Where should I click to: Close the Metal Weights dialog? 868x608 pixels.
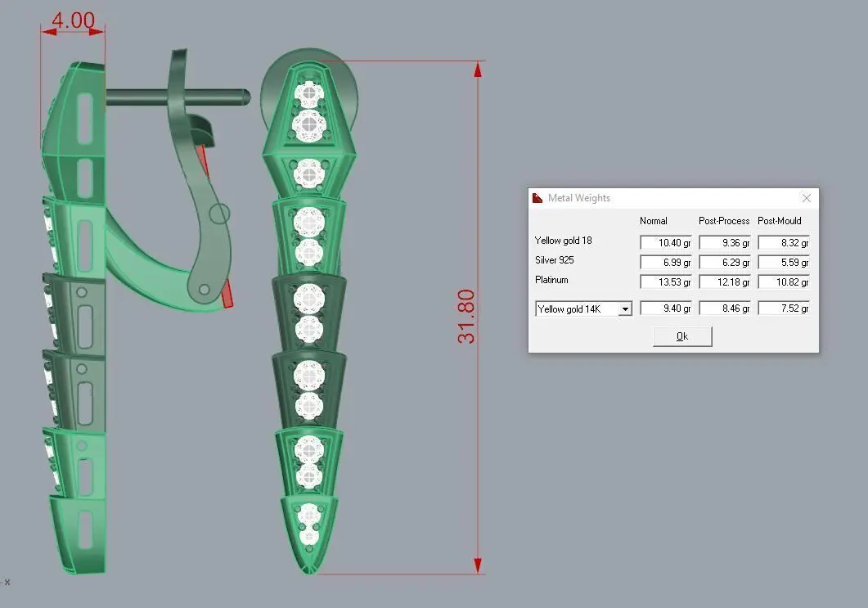click(806, 198)
